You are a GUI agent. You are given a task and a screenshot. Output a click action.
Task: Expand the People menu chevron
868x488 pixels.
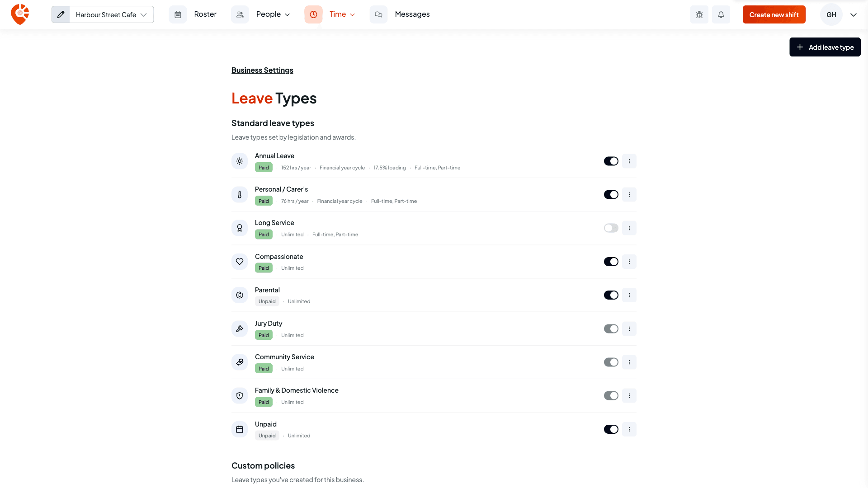coord(287,14)
